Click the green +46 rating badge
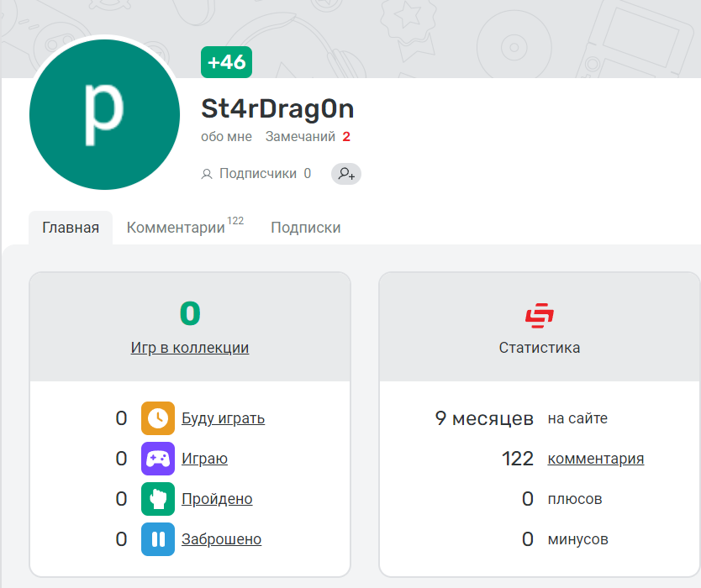Image resolution: width=701 pixels, height=588 pixels. (226, 62)
